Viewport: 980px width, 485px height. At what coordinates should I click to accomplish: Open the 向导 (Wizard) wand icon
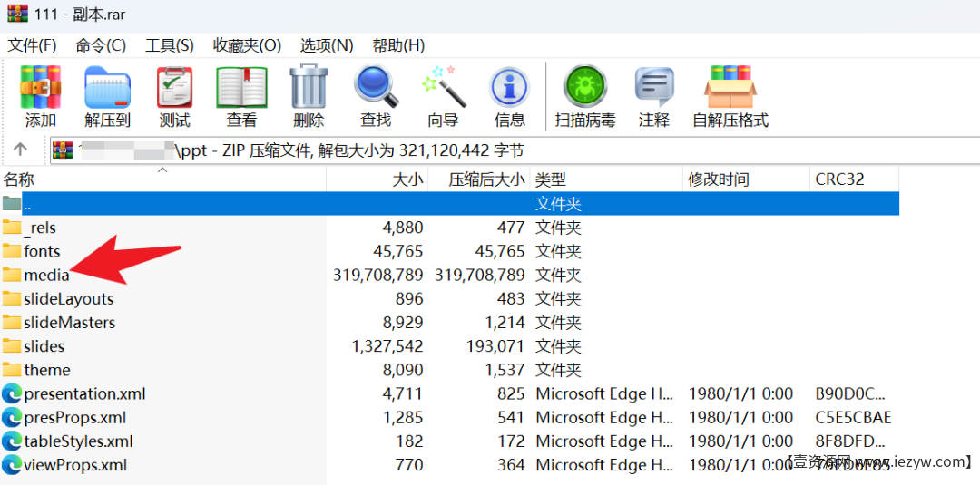[443, 87]
